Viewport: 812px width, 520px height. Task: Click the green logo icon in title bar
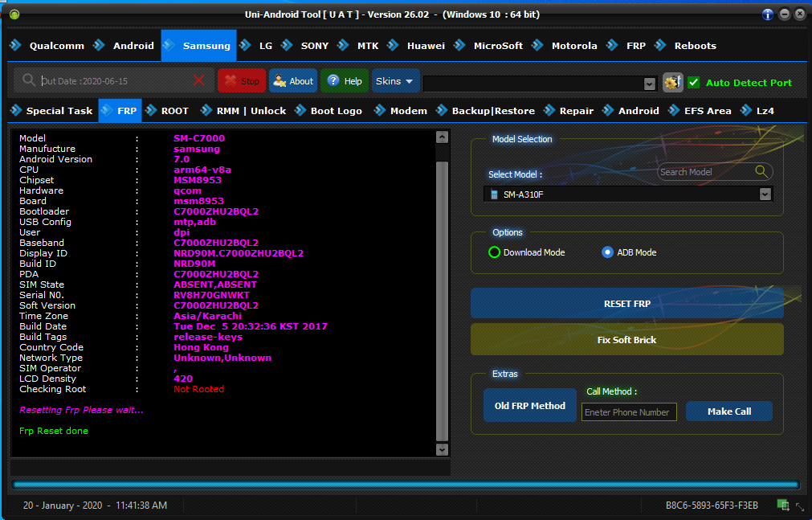point(14,14)
